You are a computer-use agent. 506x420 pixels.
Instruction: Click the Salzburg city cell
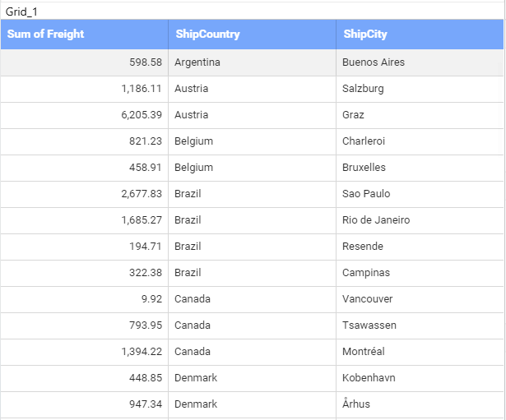(363, 89)
